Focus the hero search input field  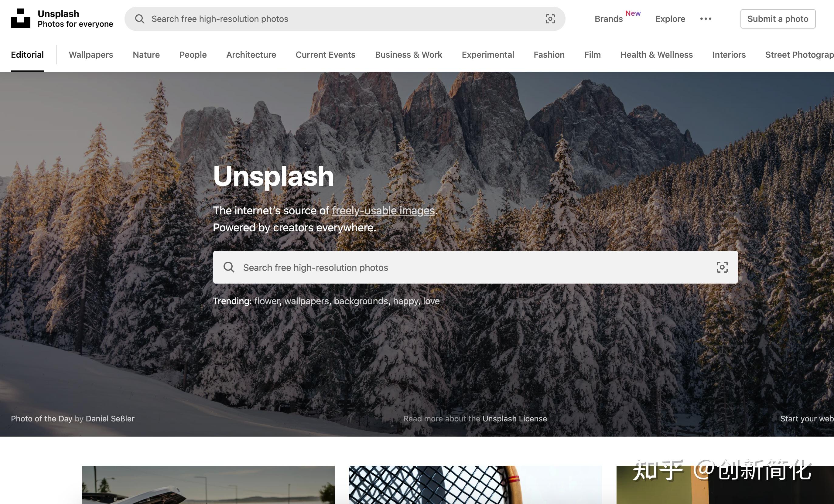[474, 267]
